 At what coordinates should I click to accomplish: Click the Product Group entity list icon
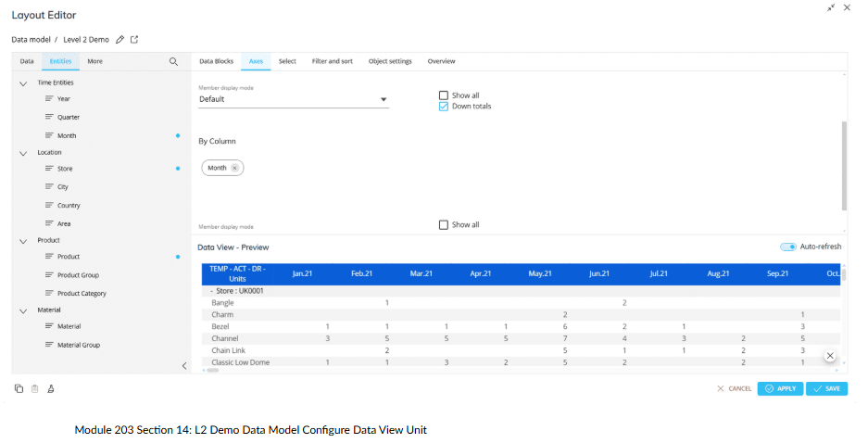(x=49, y=274)
